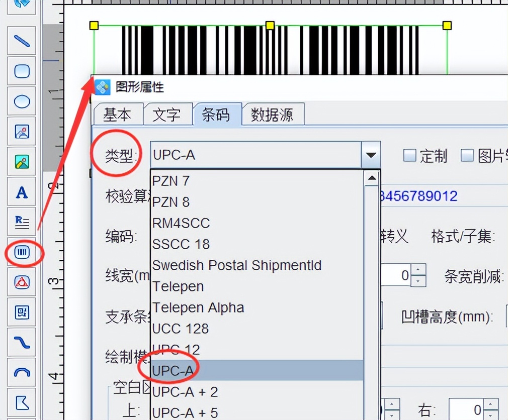508x420 pixels.
Task: Open the 数据源 tab
Action: 273,114
